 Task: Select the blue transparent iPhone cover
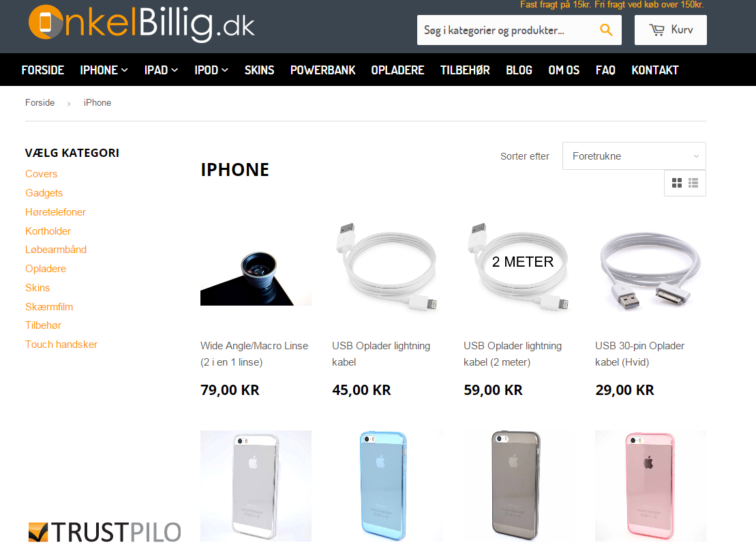click(x=384, y=486)
